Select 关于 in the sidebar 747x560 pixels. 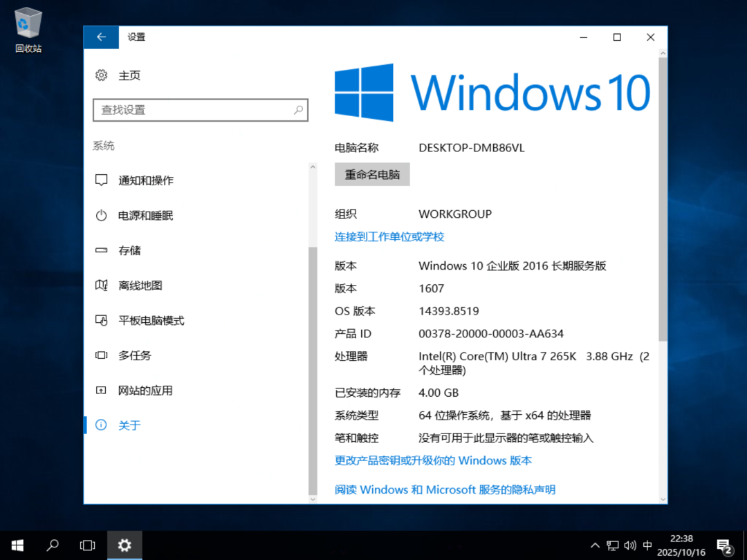(196, 424)
